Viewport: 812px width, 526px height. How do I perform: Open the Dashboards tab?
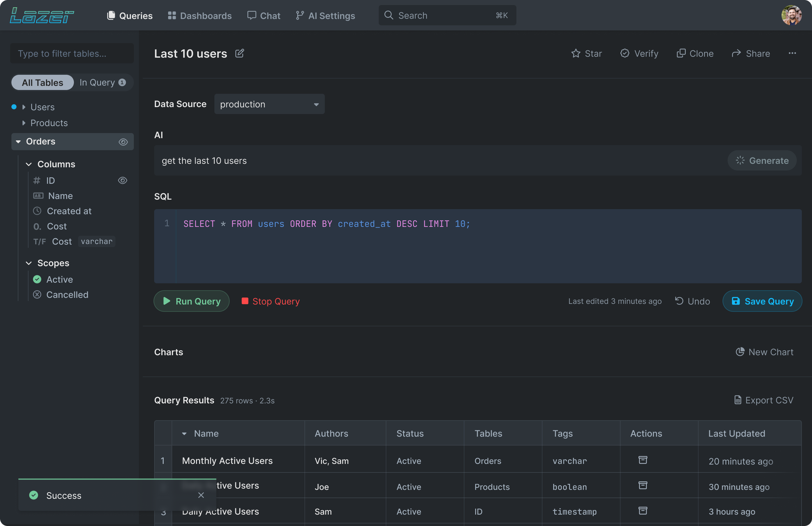tap(199, 16)
